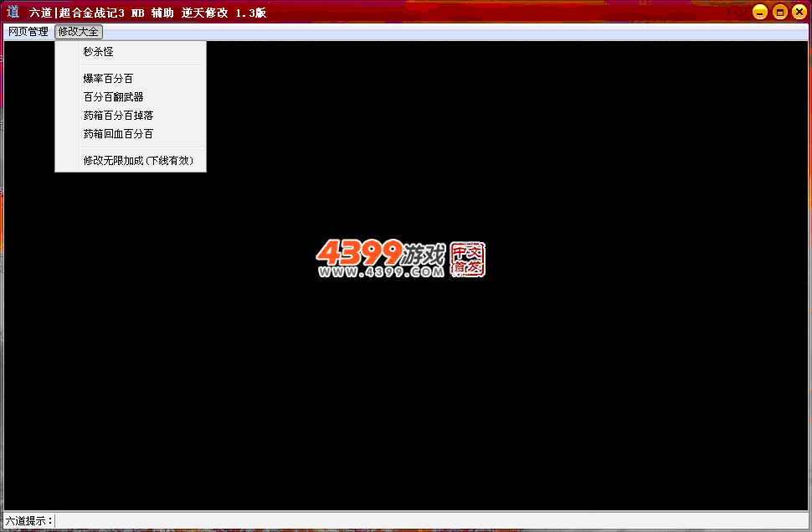Activate 修改无限加成(下线有效) entry

pyautogui.click(x=131, y=161)
